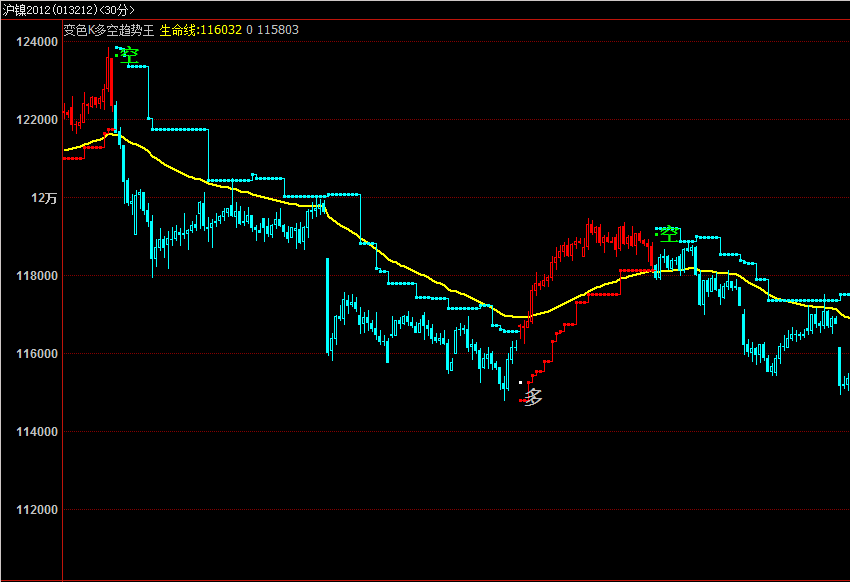Click the 116000 price axis label

37,354
